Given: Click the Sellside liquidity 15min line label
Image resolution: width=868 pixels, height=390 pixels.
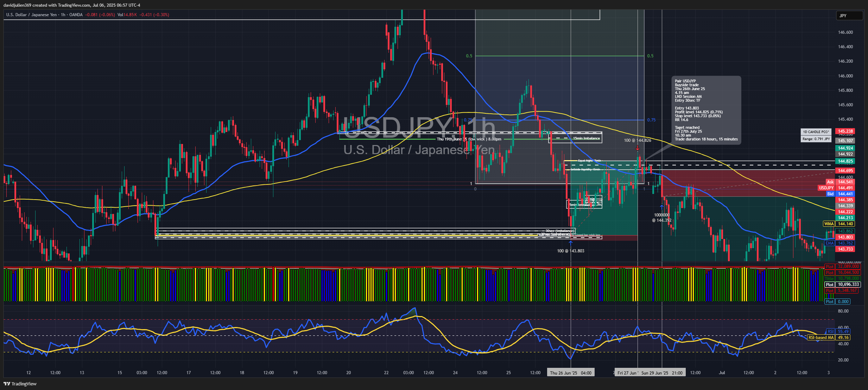Looking at the screenshot, I should (x=585, y=170).
